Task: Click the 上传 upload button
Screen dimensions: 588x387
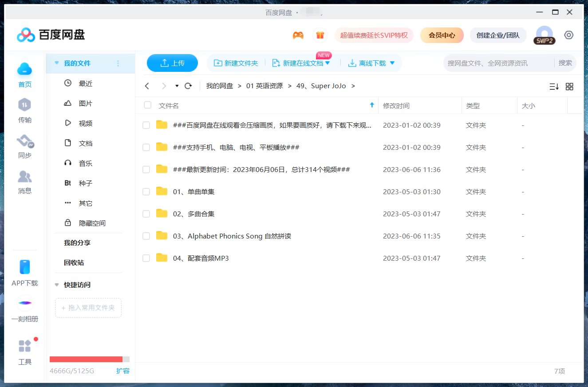Action: point(172,63)
